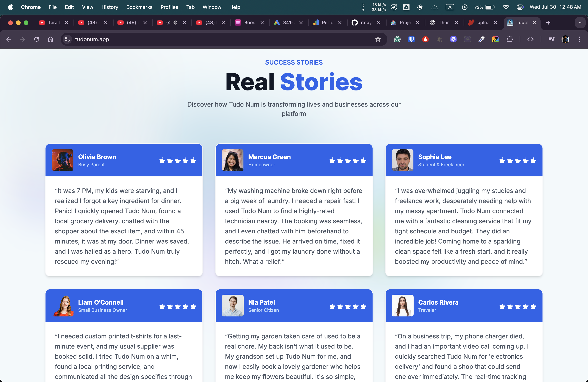Click the battery status indicator

[485, 7]
